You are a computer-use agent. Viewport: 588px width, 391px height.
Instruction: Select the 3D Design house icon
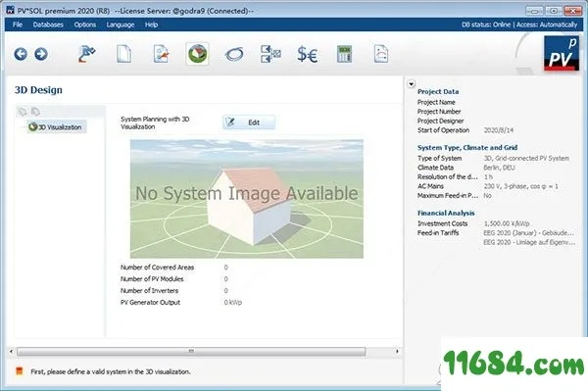(197, 54)
